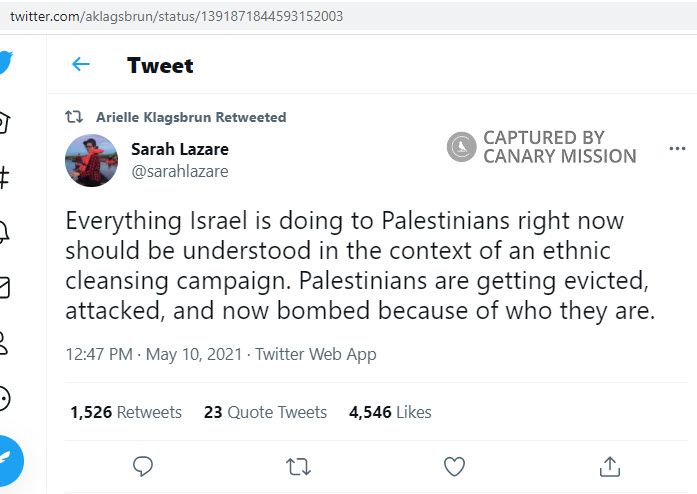Go to Home via the house sidebar icon
The width and height of the screenshot is (697, 494).
(4, 123)
